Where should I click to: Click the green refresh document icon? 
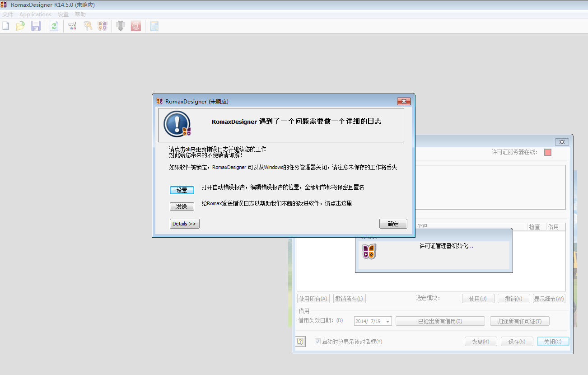(x=54, y=26)
